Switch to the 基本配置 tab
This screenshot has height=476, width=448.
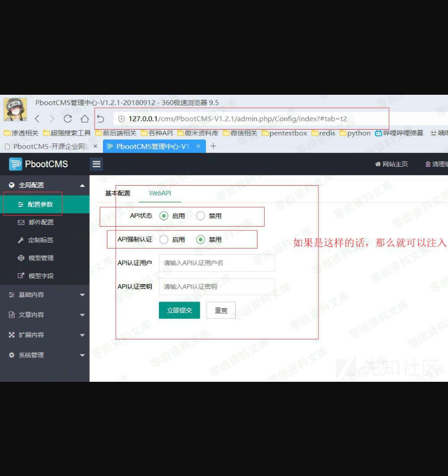click(x=117, y=193)
